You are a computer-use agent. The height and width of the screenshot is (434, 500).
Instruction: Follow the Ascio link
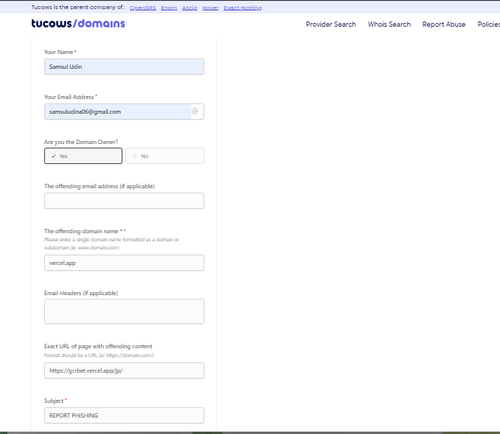190,8
